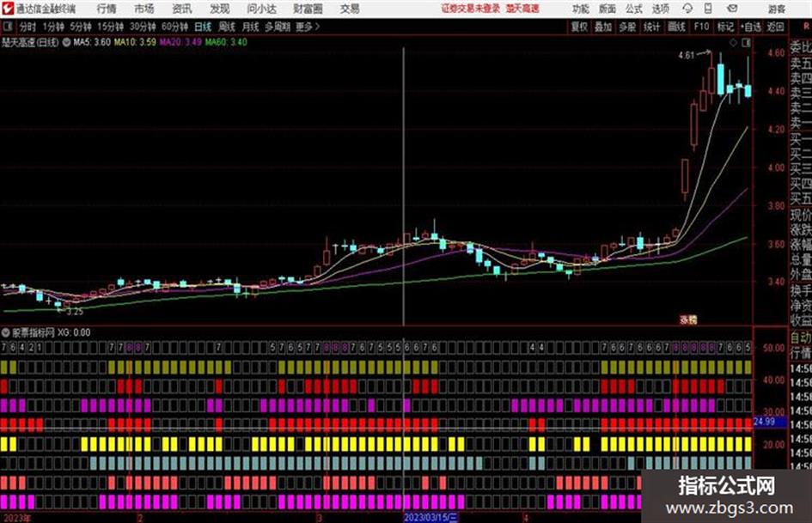Click the 复权 toolbar button
This screenshot has height=523, width=812.
579,27
